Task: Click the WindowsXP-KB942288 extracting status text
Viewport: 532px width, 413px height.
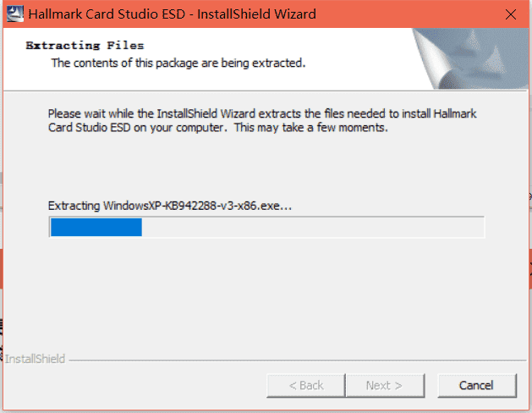Action: [170, 206]
